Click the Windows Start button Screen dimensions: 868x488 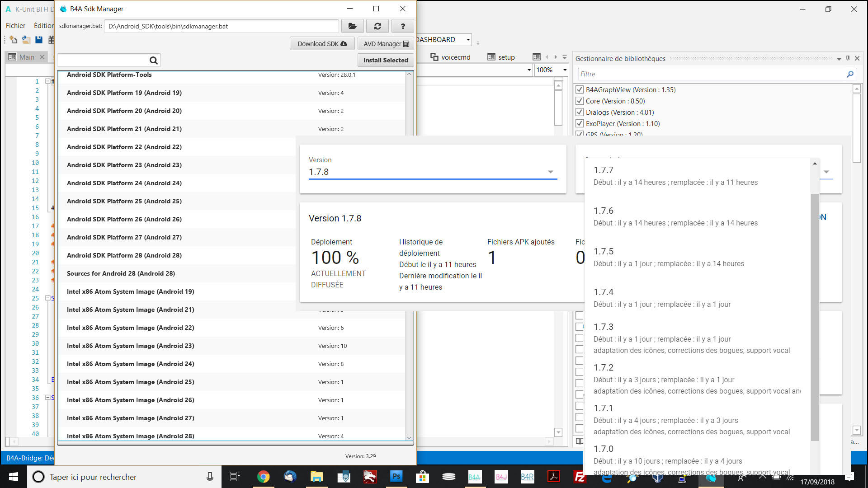click(13, 477)
